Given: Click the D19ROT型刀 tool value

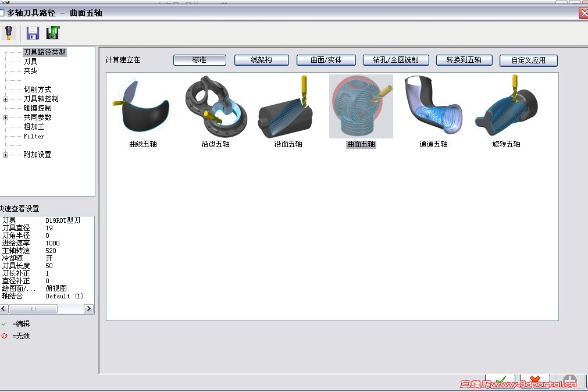Looking at the screenshot, I should pos(63,220).
